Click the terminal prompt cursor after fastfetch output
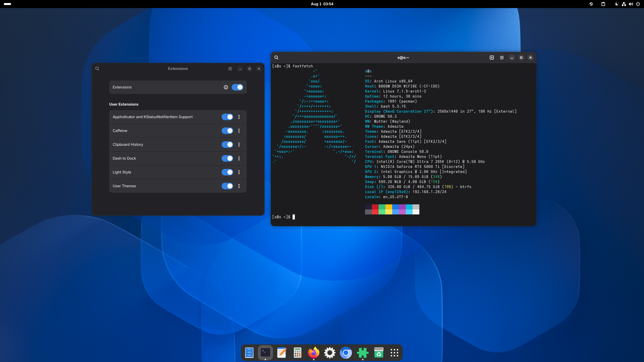The image size is (644, 362). pyautogui.click(x=294, y=217)
